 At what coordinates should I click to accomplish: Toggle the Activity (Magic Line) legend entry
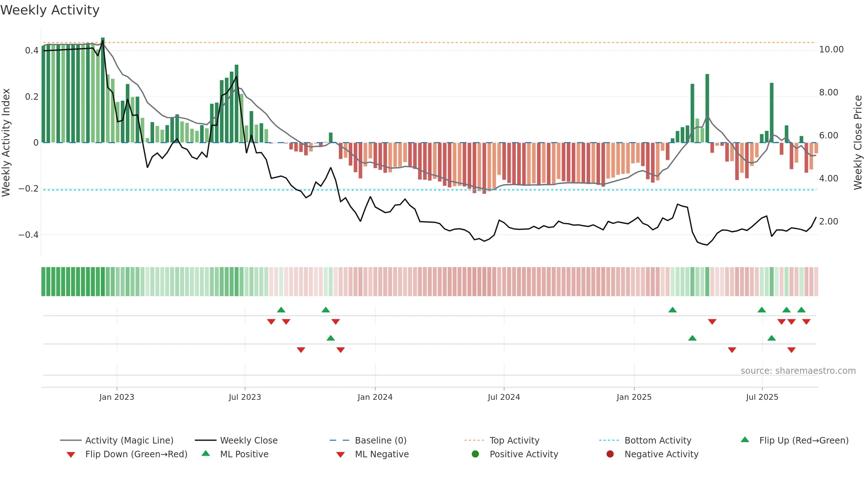pyautogui.click(x=117, y=440)
